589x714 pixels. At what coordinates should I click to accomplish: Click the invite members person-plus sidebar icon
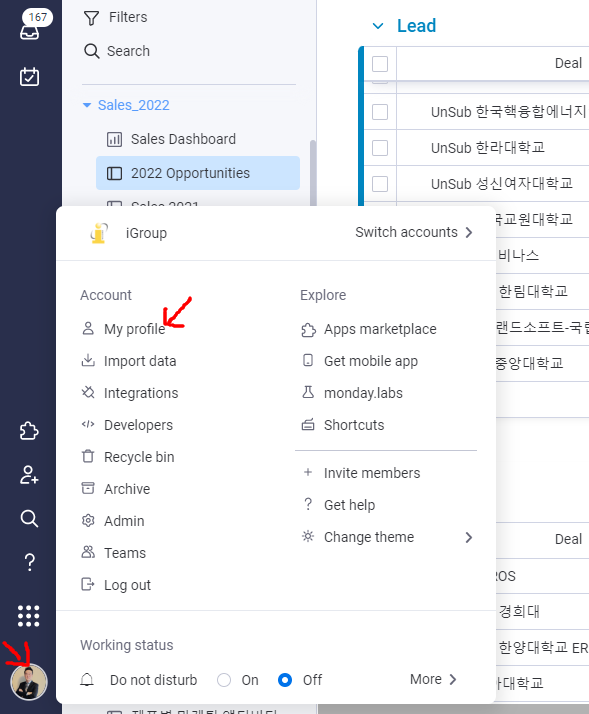coord(30,474)
